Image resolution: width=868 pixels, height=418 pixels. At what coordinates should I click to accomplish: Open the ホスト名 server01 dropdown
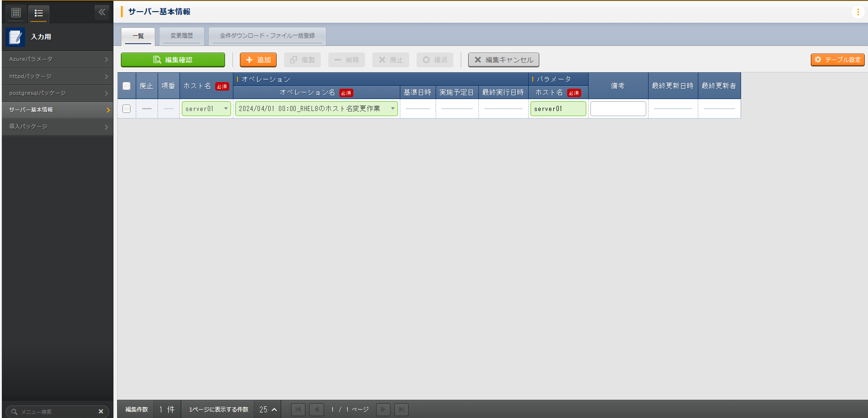[x=226, y=108]
